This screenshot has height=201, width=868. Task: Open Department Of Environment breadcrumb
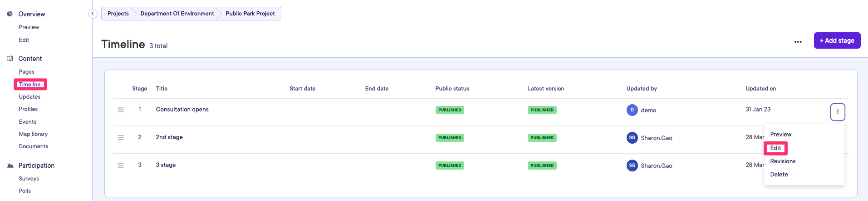point(177,14)
